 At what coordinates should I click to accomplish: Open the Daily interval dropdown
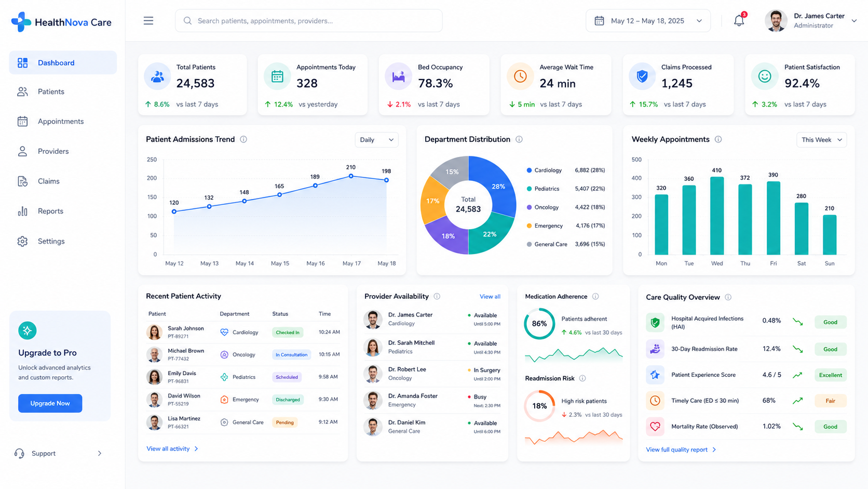(376, 140)
